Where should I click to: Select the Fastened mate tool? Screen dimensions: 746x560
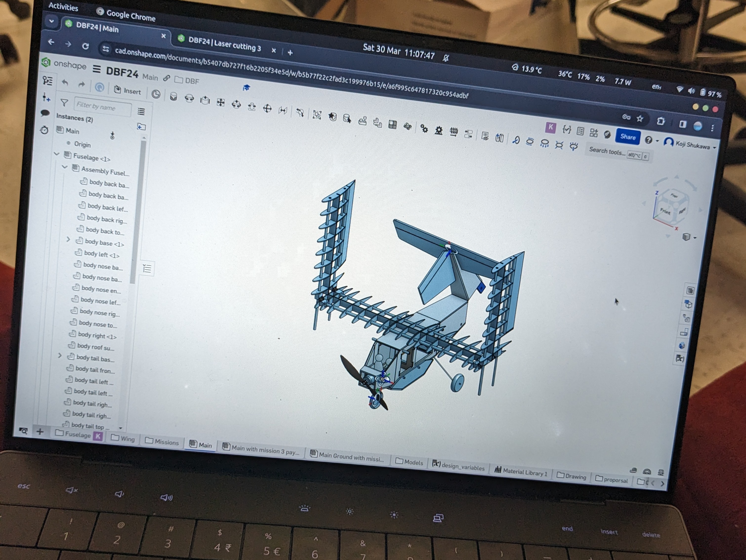(x=173, y=97)
